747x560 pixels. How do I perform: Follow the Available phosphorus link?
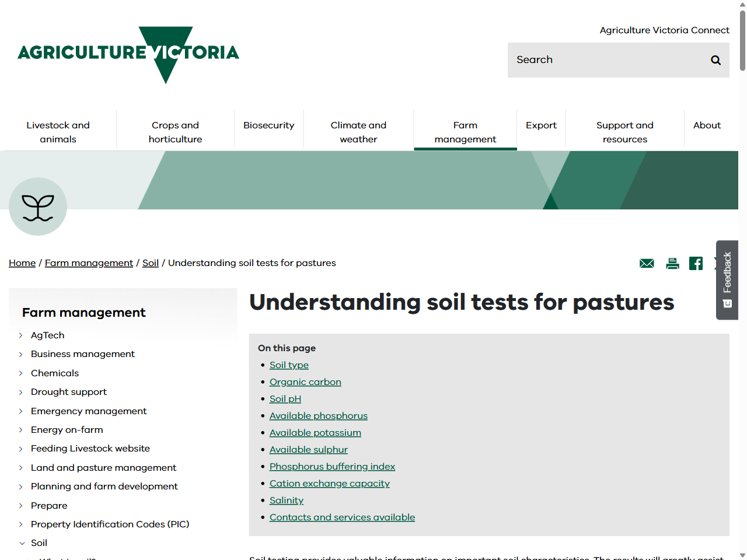tap(318, 415)
